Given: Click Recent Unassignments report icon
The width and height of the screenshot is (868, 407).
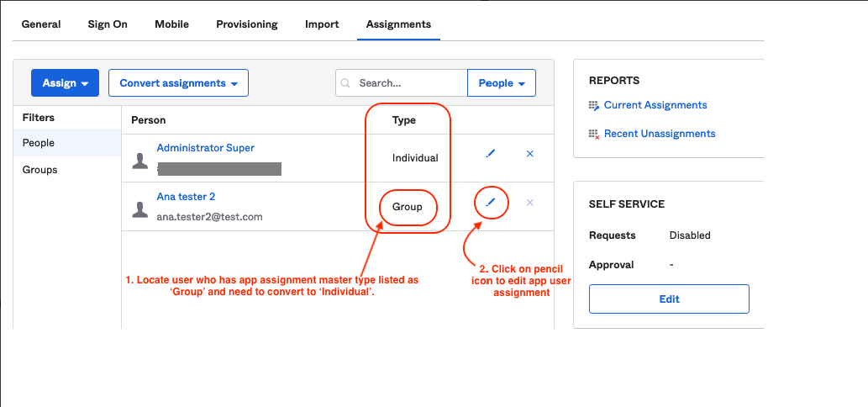Looking at the screenshot, I should point(594,134).
